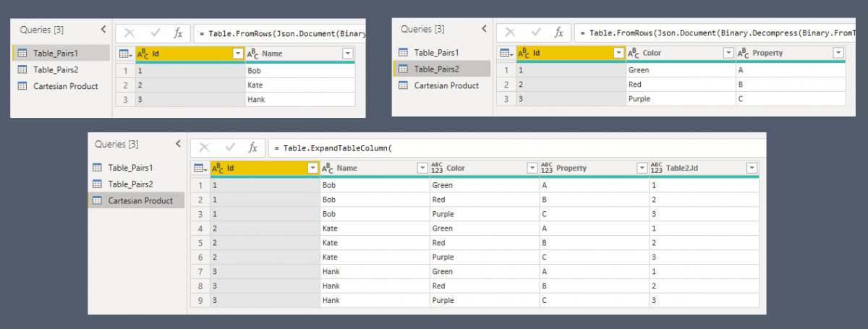Click the Table.ExpandTableColumn formula bar
This screenshot has height=329, width=868.
pyautogui.click(x=515, y=148)
